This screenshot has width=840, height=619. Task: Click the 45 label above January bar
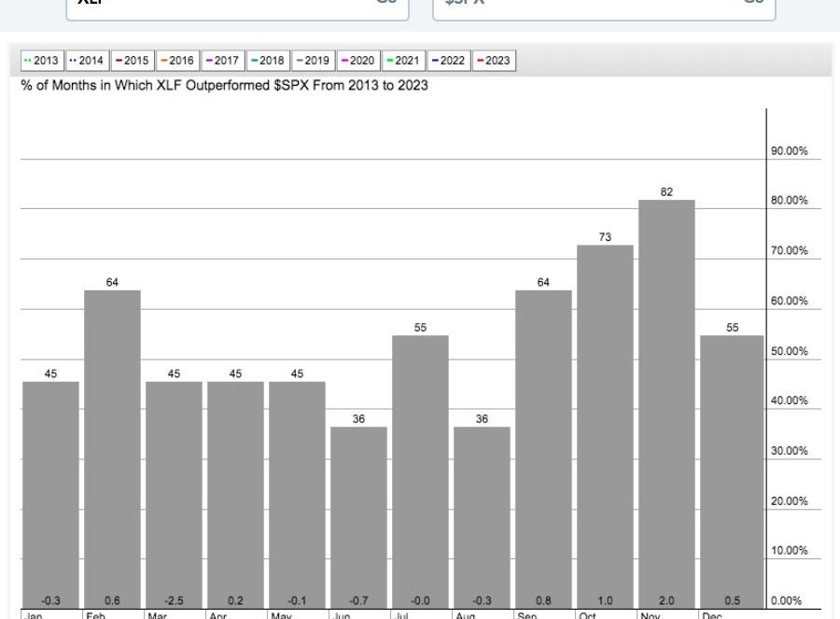pyautogui.click(x=51, y=373)
